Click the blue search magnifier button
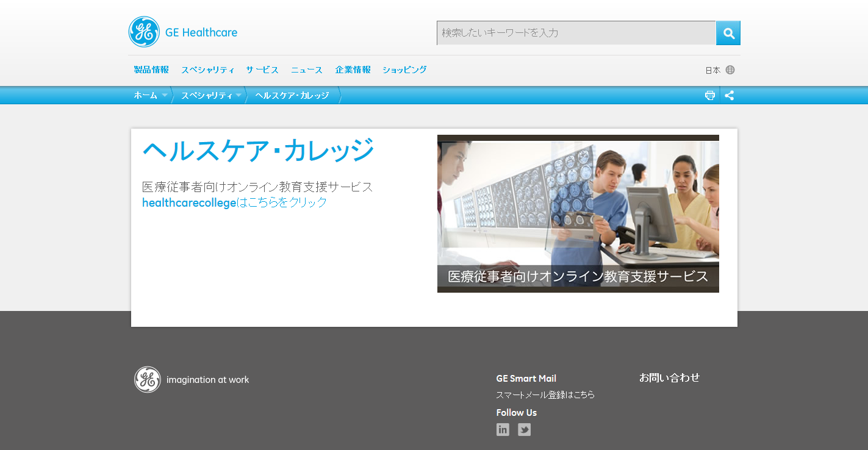 coord(728,33)
